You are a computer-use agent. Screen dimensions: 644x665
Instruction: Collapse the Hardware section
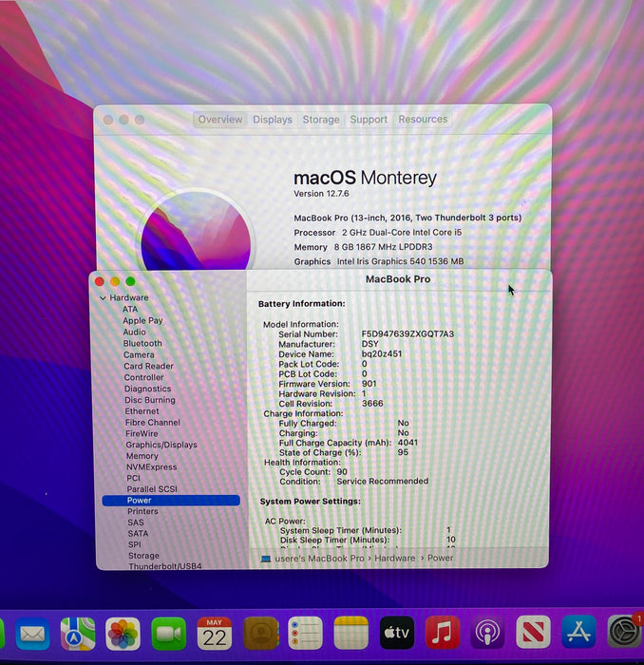tap(103, 298)
